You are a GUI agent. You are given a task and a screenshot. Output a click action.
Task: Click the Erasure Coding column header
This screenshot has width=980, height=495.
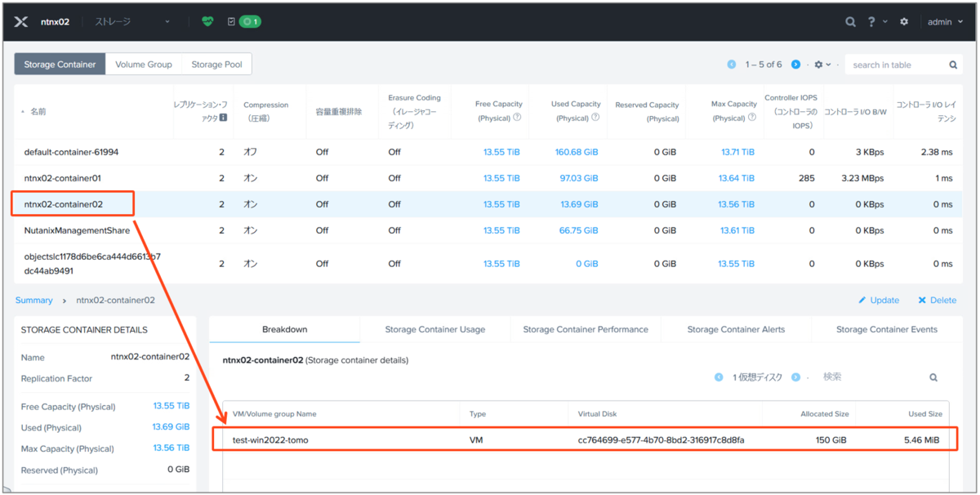pyautogui.click(x=414, y=111)
